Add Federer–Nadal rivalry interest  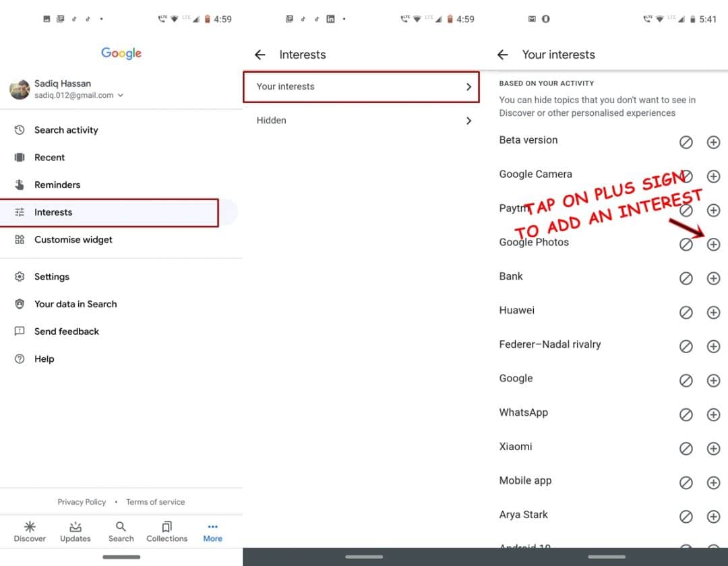coord(713,346)
